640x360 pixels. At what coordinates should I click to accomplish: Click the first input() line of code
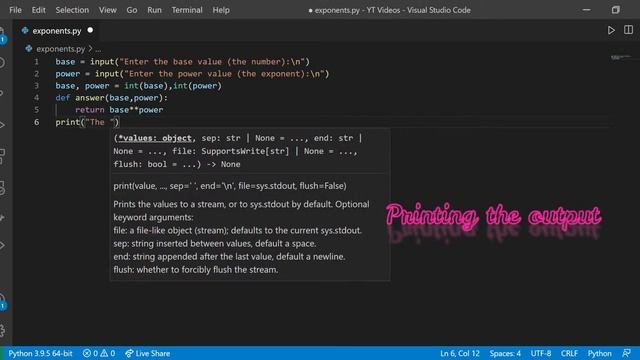pos(182,62)
